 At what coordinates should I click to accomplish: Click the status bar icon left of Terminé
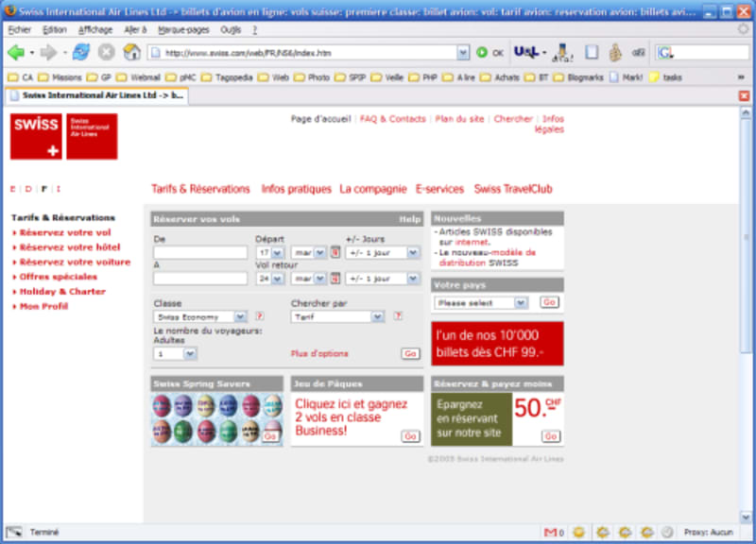coord(14,532)
